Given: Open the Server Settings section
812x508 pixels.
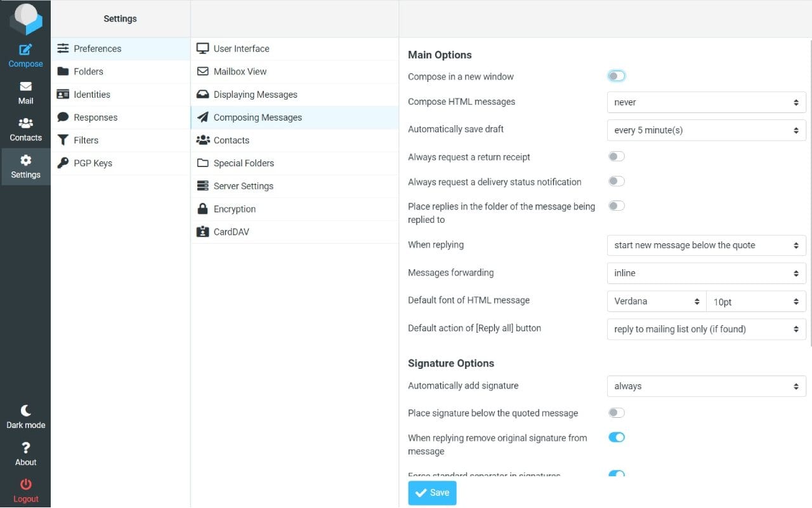Looking at the screenshot, I should [244, 185].
